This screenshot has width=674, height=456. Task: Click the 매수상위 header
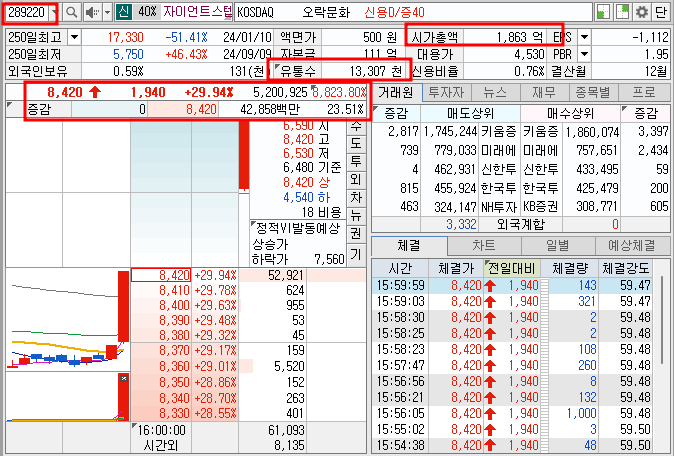[570, 113]
